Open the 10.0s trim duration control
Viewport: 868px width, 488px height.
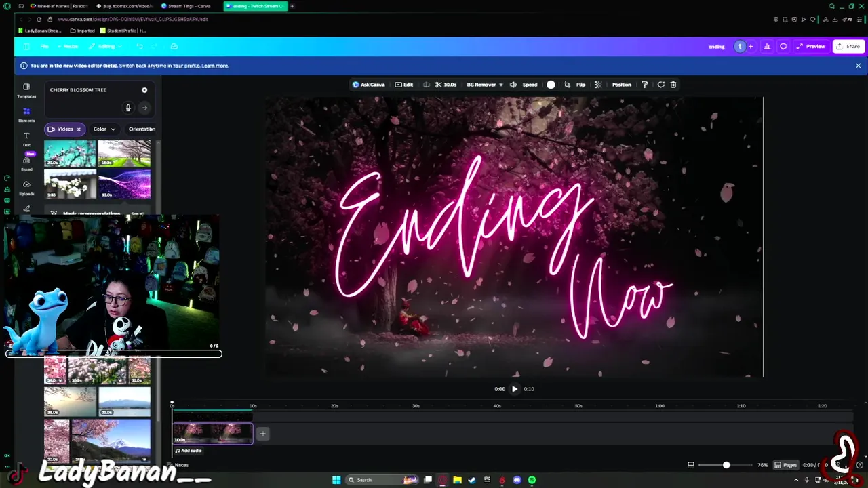[446, 85]
